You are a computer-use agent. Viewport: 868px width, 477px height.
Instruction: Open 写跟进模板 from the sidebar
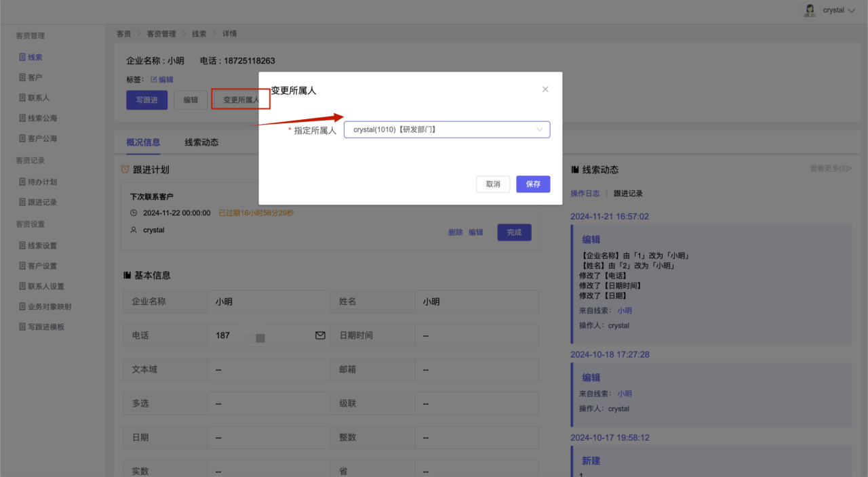[x=46, y=327]
